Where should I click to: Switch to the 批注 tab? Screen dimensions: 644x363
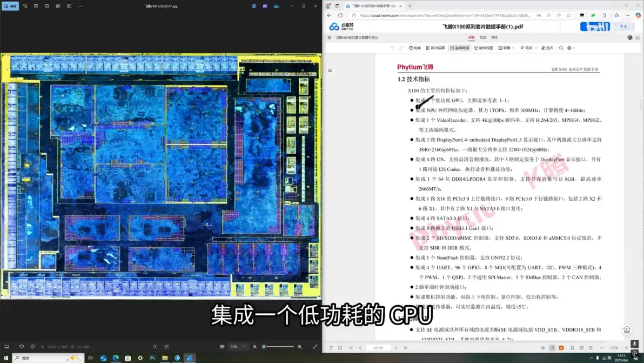pos(483,37)
